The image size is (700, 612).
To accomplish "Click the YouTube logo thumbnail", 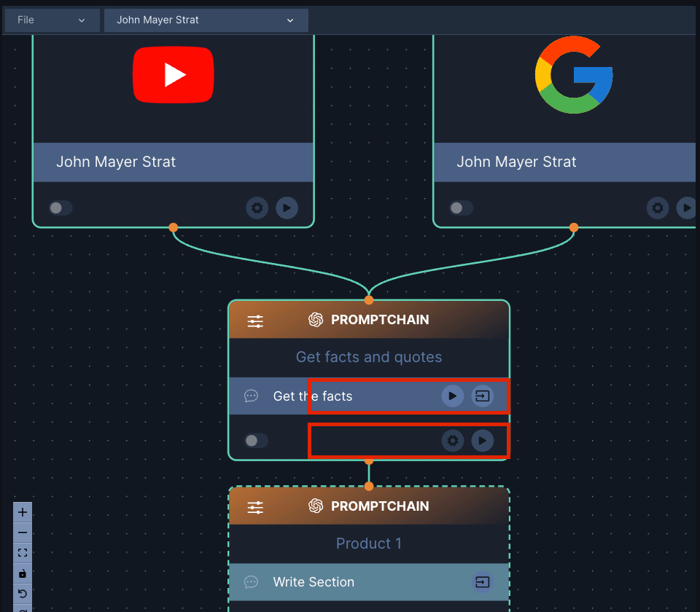I will (x=173, y=75).
